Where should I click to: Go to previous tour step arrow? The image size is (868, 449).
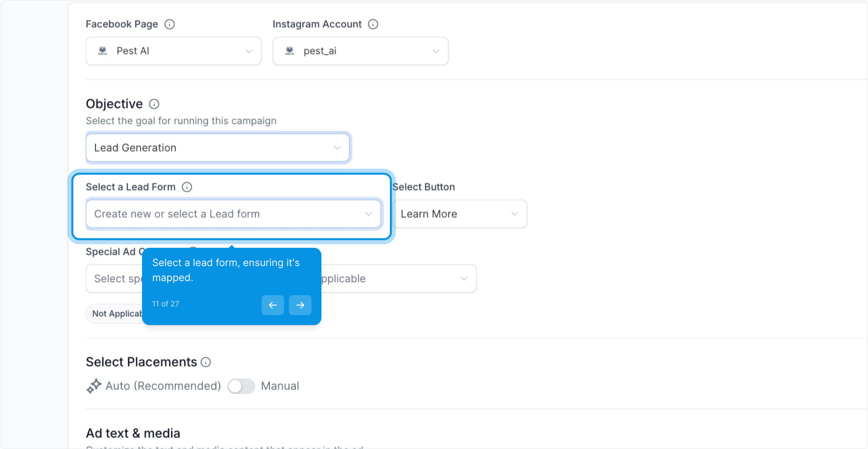point(273,305)
